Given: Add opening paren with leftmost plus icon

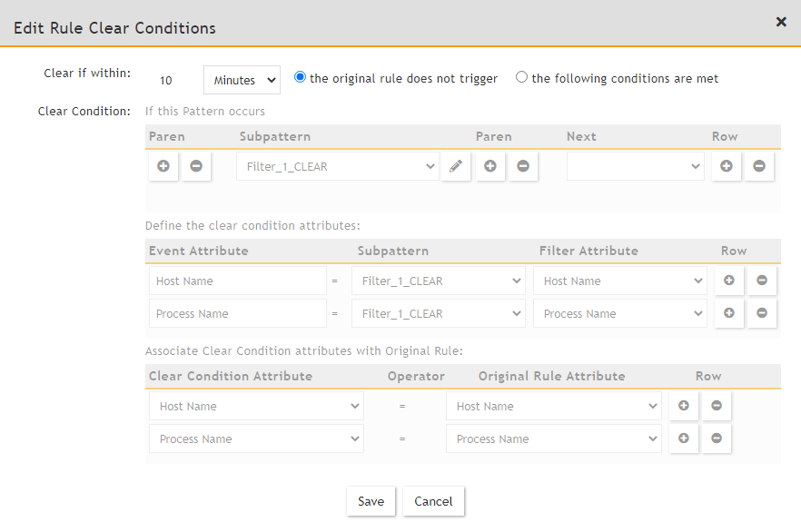Looking at the screenshot, I should click(x=163, y=166).
